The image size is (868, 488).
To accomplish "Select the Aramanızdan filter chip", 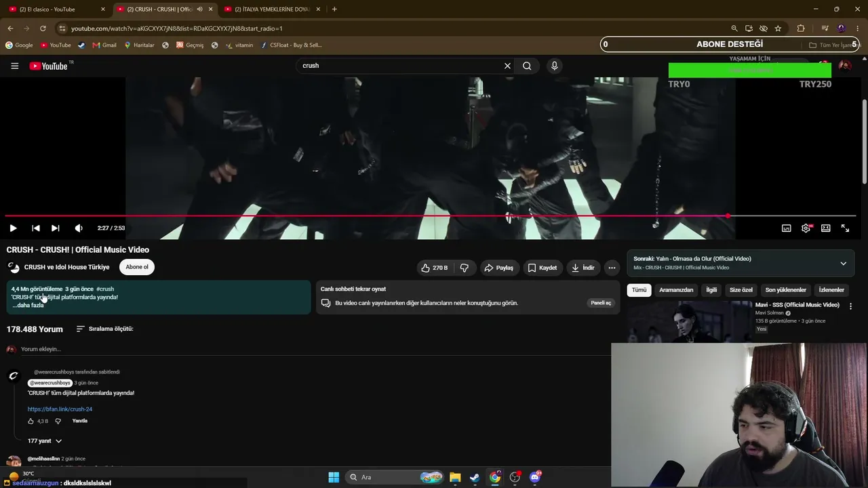I will point(676,290).
